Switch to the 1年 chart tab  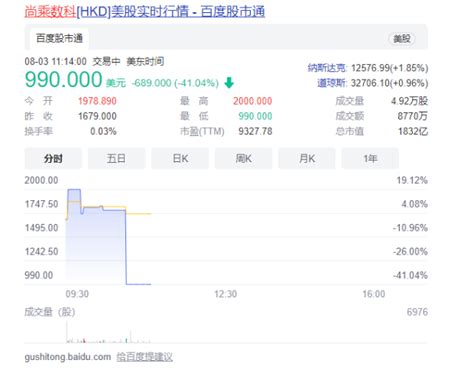(370, 158)
